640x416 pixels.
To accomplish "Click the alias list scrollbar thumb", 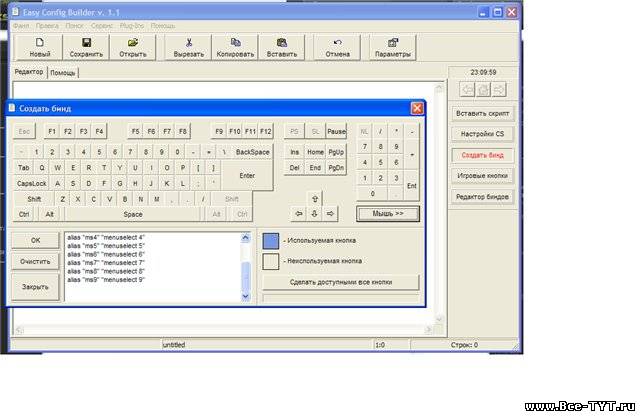I will click(245, 276).
